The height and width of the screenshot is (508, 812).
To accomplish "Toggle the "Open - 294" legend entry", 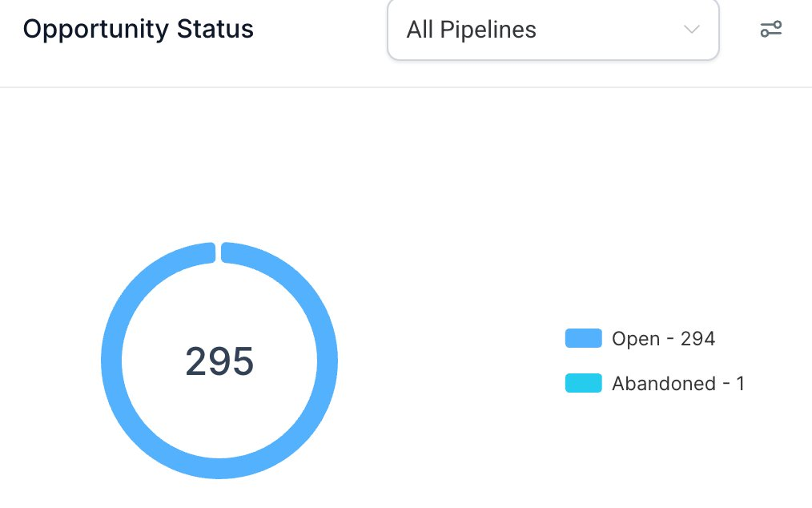I will click(640, 338).
